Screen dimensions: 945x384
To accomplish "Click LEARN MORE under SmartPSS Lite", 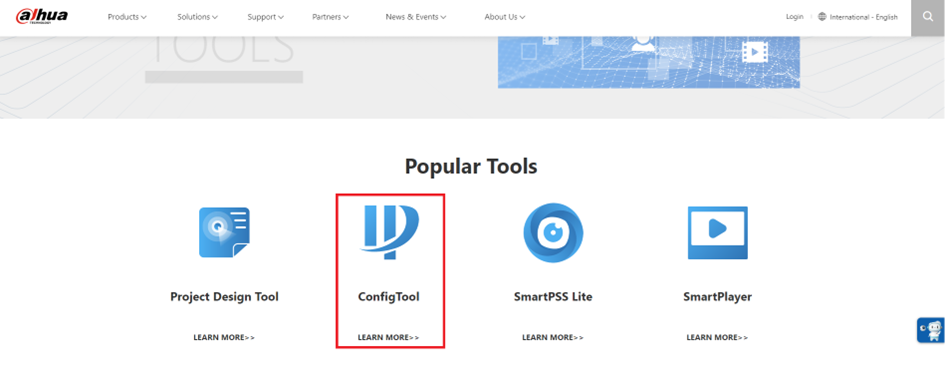I will tap(553, 338).
